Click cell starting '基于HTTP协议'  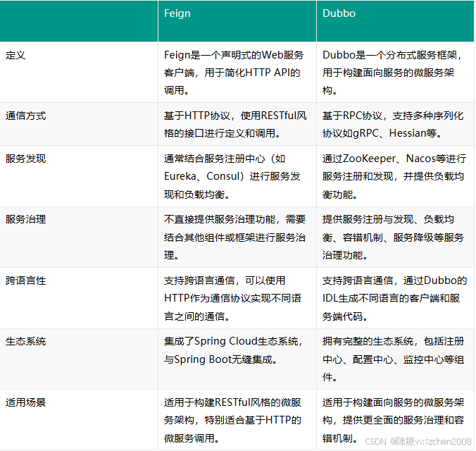237,124
